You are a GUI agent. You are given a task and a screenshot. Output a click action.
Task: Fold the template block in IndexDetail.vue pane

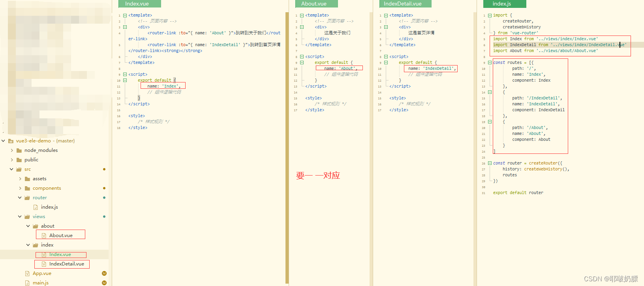(x=386, y=15)
